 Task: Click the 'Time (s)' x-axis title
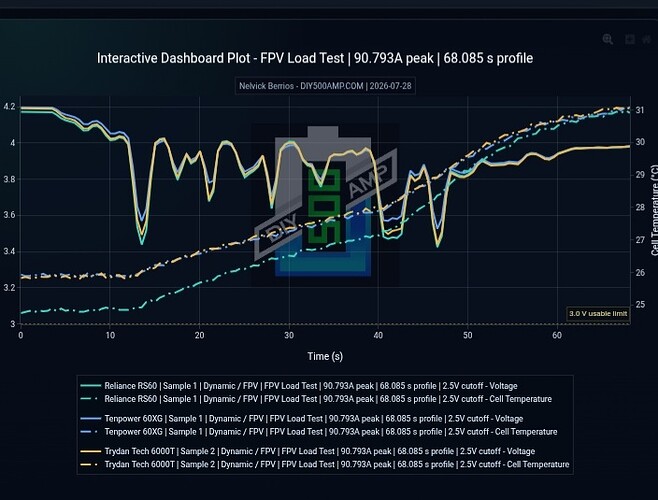pos(325,356)
